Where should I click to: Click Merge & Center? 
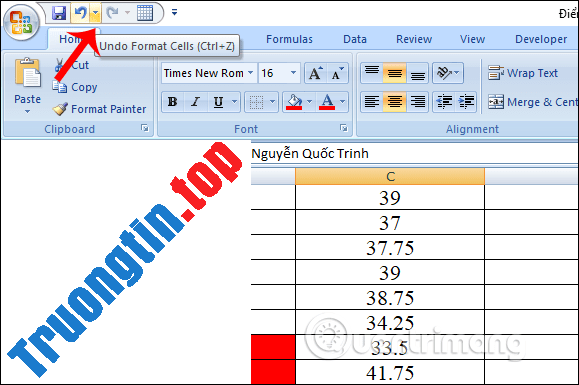pos(532,102)
